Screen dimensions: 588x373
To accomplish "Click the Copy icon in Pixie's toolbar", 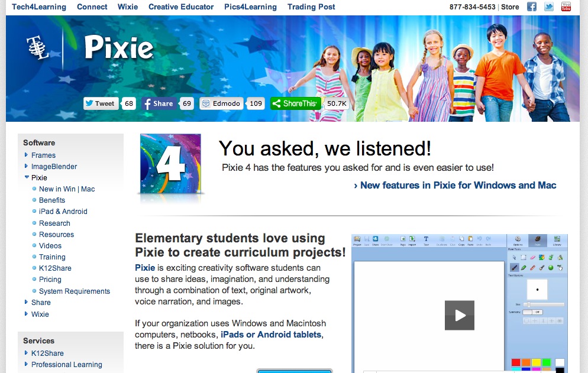I will coord(461,239).
